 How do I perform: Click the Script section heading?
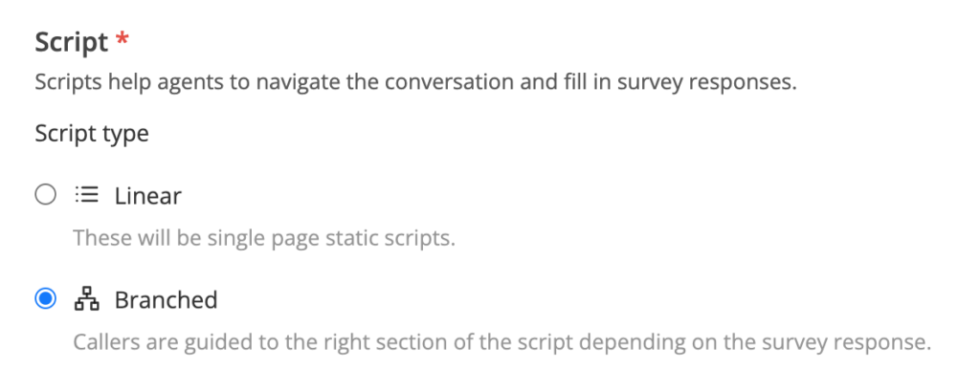point(71,43)
